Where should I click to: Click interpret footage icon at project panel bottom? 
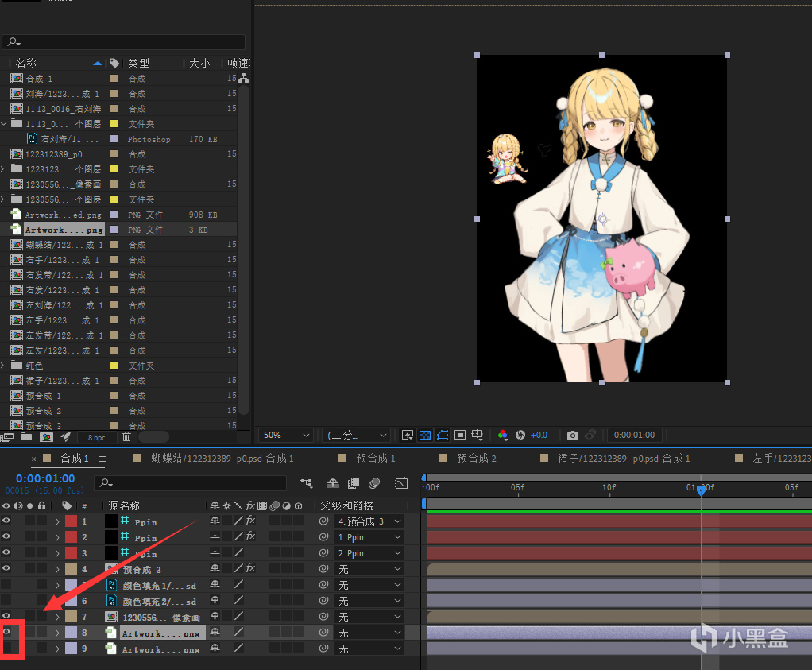[6, 437]
